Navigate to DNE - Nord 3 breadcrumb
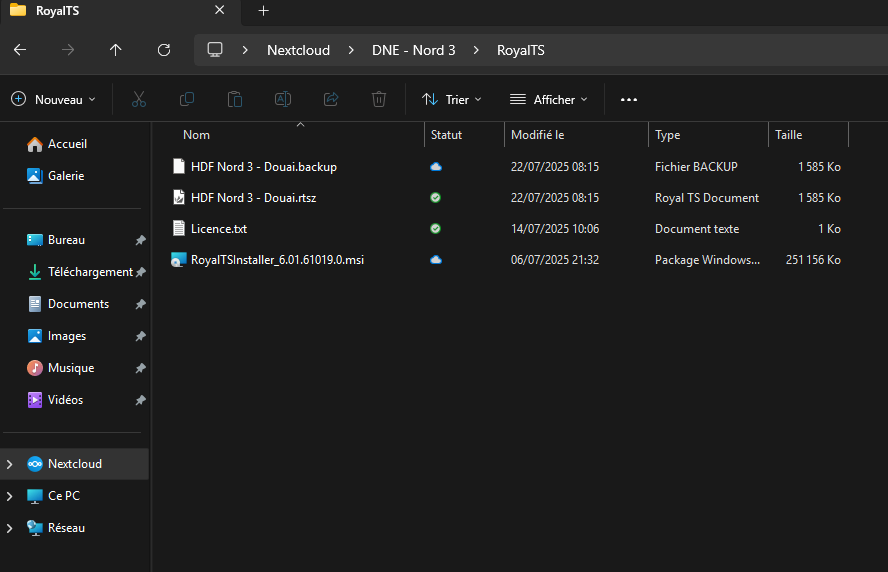Screen dimensions: 888x572 pos(413,50)
